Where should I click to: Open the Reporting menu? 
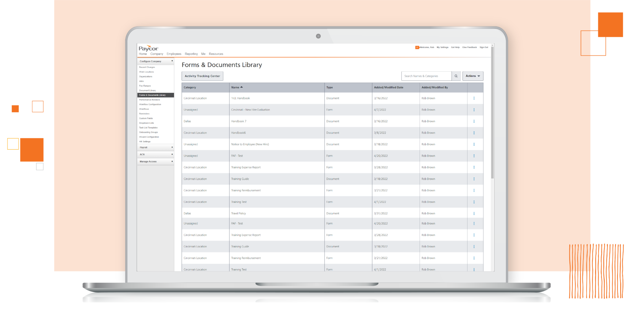(191, 54)
